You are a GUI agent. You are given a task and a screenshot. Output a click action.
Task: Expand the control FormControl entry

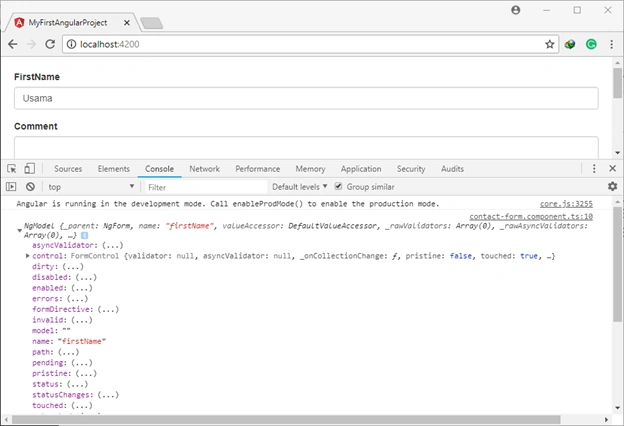click(x=27, y=256)
